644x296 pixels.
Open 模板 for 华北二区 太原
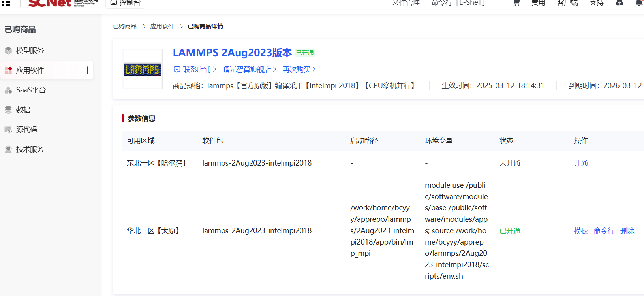pos(580,231)
